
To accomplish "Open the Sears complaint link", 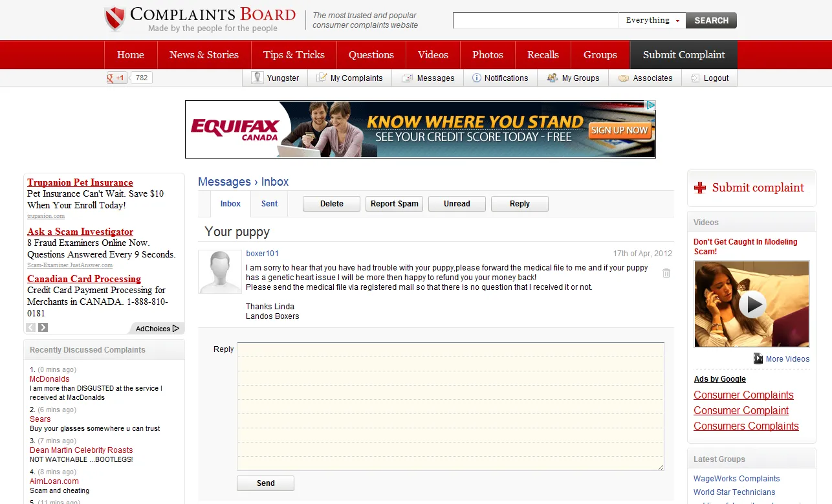I will [40, 419].
